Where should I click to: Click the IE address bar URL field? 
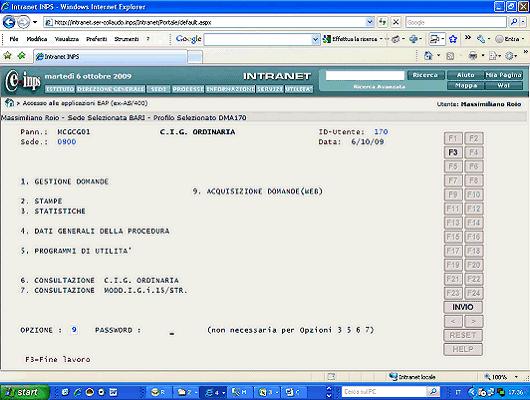tap(205, 22)
